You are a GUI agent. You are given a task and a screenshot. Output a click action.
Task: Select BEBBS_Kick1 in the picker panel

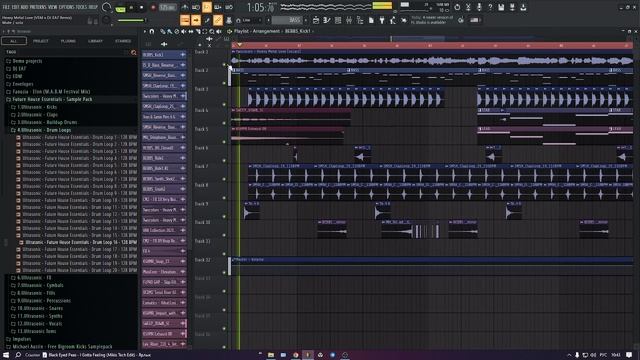click(x=164, y=55)
